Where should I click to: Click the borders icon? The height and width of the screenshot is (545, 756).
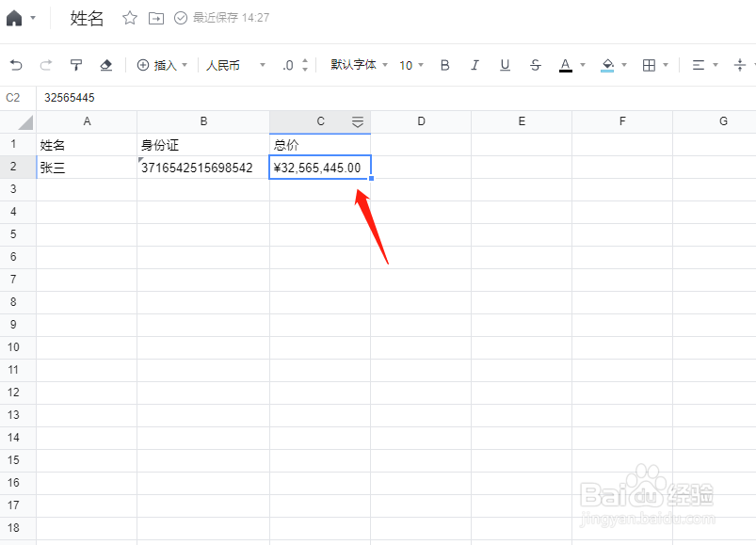pos(649,65)
